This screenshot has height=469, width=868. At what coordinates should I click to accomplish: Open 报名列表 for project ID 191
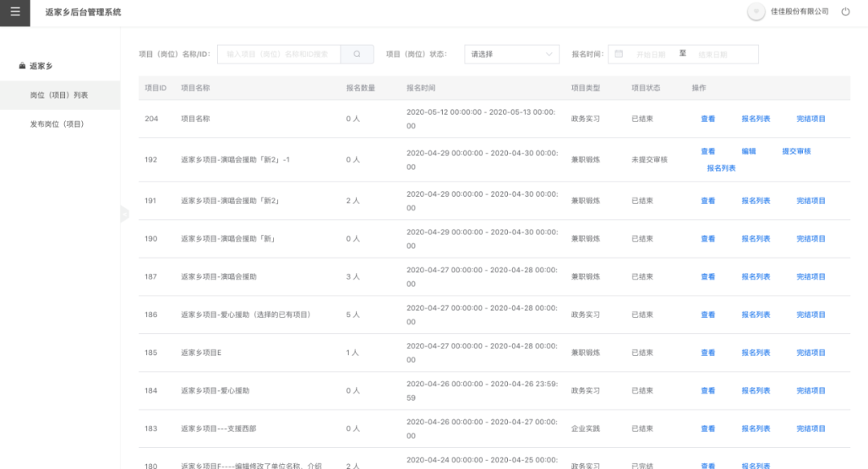(755, 201)
